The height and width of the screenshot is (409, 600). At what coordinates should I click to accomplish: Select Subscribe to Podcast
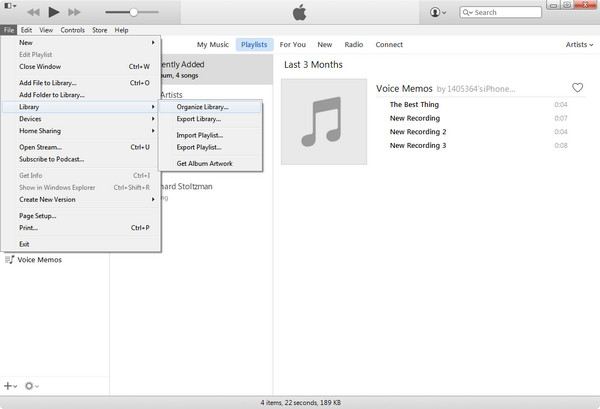(81, 159)
